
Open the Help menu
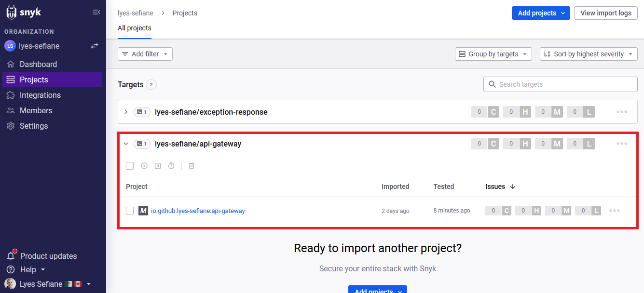tap(26, 269)
